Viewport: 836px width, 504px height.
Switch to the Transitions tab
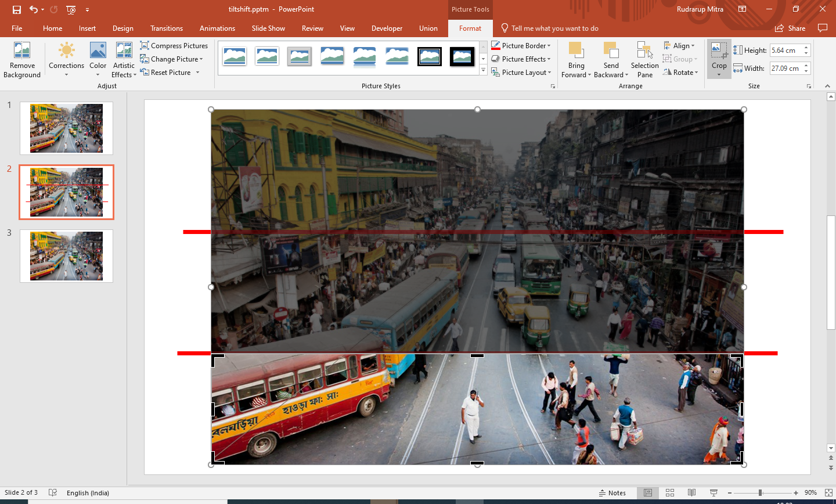coord(166,28)
